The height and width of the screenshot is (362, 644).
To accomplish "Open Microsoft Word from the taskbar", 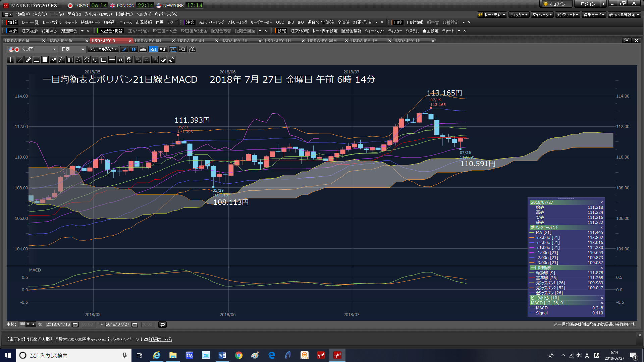I will pyautogui.click(x=222, y=355).
